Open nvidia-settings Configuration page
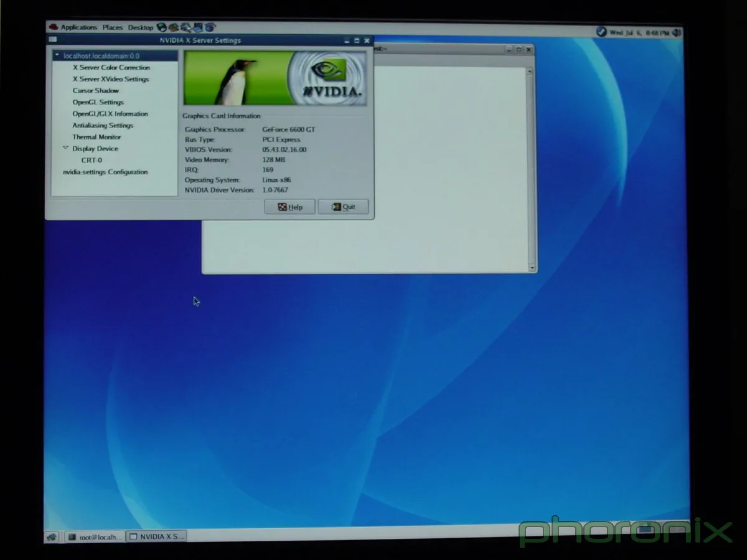The image size is (747, 560). (105, 172)
